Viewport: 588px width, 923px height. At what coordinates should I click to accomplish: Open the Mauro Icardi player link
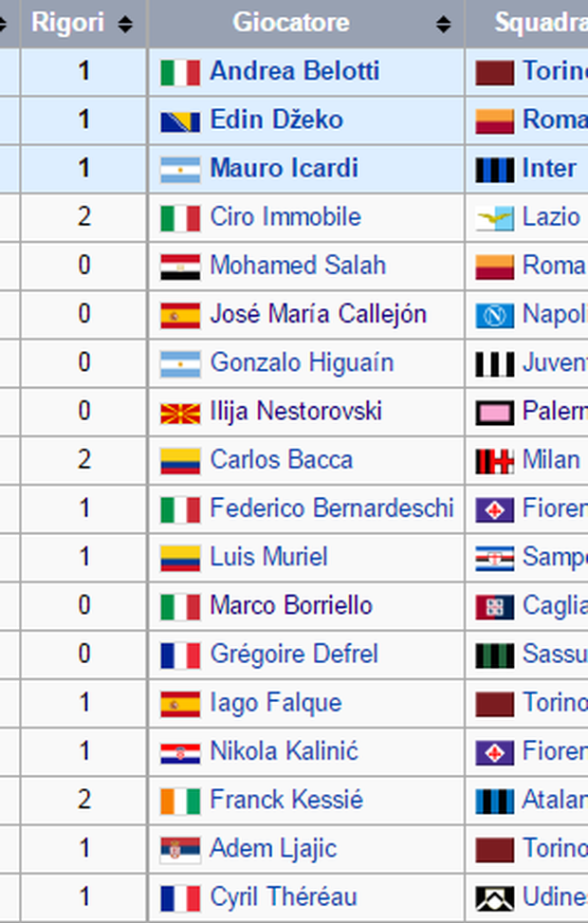click(x=284, y=169)
